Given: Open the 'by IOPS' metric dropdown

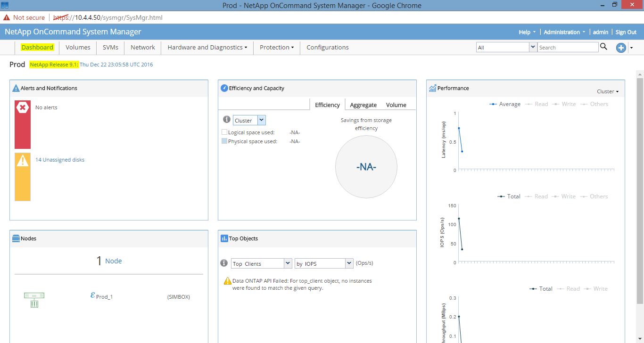Looking at the screenshot, I should pos(348,263).
